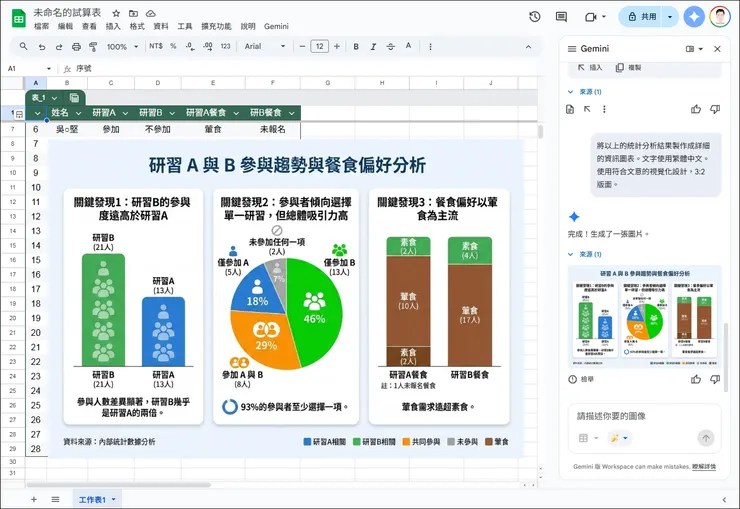Change the Gemini panel layout mode
The width and height of the screenshot is (740, 509).
pos(694,49)
